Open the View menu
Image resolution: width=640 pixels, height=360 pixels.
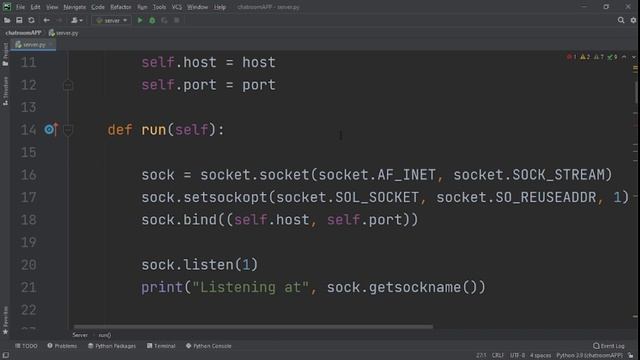click(x=52, y=7)
